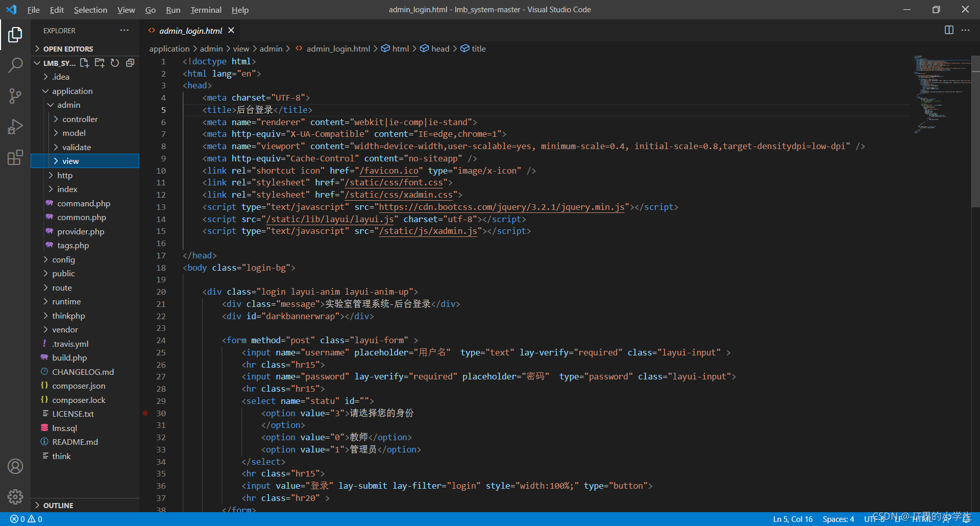Open the jquery.min.js CDN link
Viewport: 980px width, 526px height.
point(501,207)
